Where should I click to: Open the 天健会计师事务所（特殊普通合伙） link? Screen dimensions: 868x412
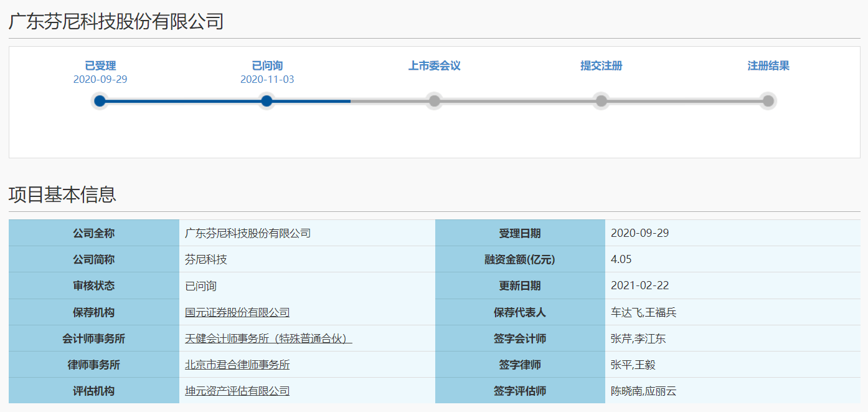269,338
